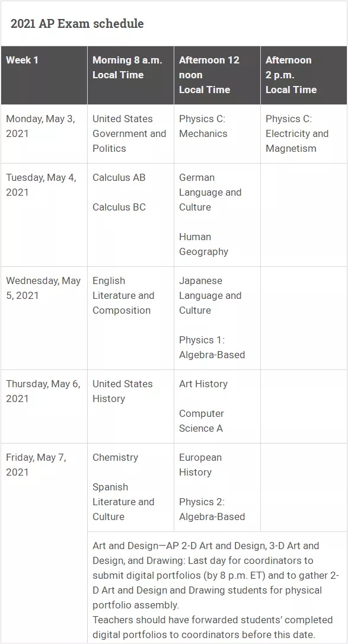The image size is (348, 644).
Task: Click United States Government and Politics
Action: tap(129, 133)
